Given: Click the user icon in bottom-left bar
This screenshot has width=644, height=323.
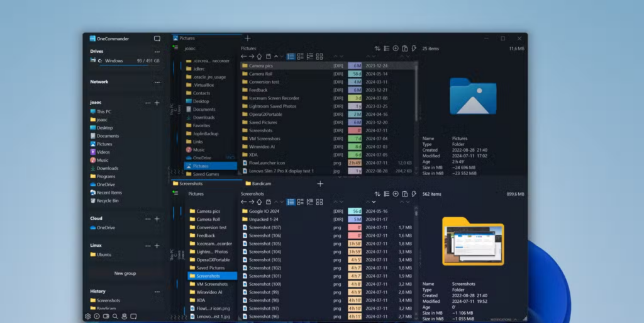Looking at the screenshot, I should click(124, 317).
